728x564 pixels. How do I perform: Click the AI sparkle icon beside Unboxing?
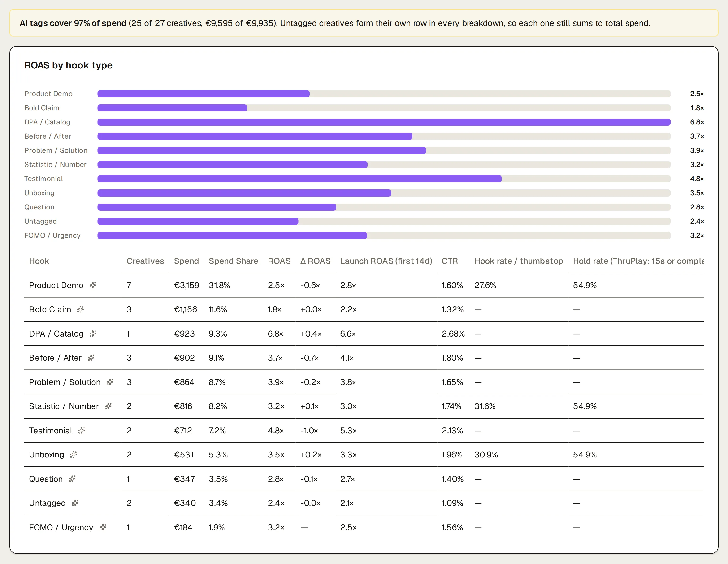pos(73,455)
